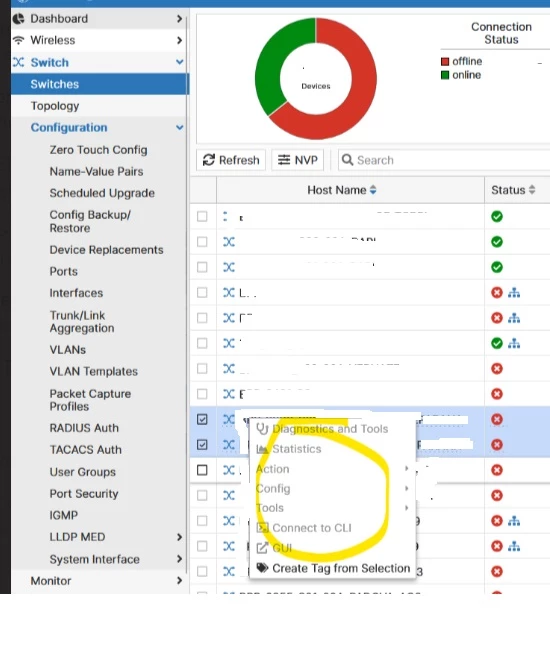Select Create Tag from Selection
This screenshot has height=669, width=550.
coord(332,568)
